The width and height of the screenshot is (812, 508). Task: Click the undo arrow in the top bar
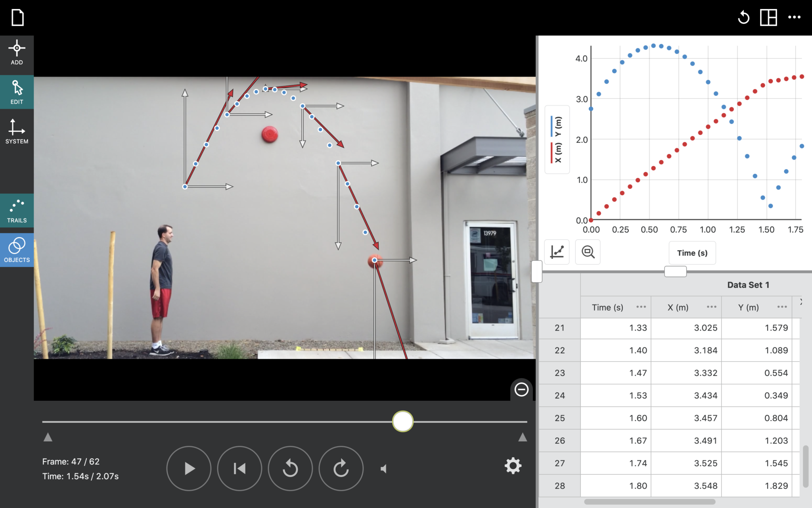coord(744,17)
